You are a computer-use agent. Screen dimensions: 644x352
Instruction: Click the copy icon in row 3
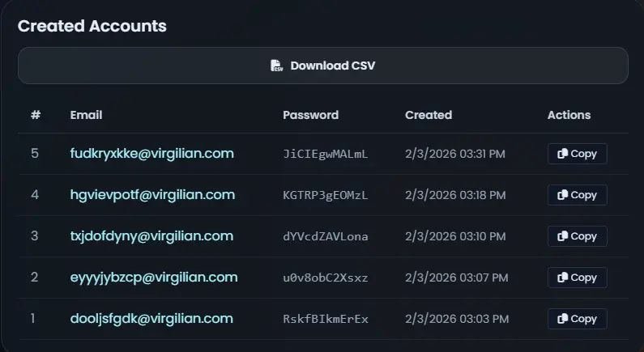point(562,236)
